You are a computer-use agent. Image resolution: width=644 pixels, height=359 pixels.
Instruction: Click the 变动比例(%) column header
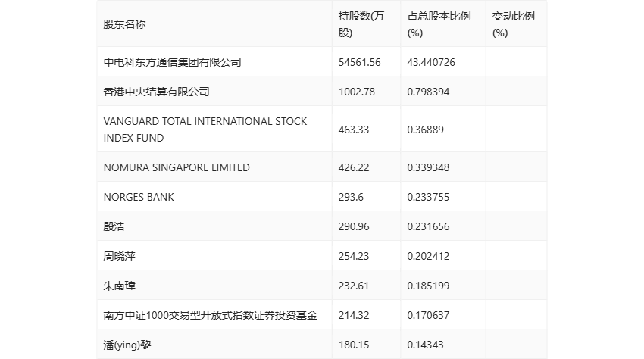tap(514, 25)
